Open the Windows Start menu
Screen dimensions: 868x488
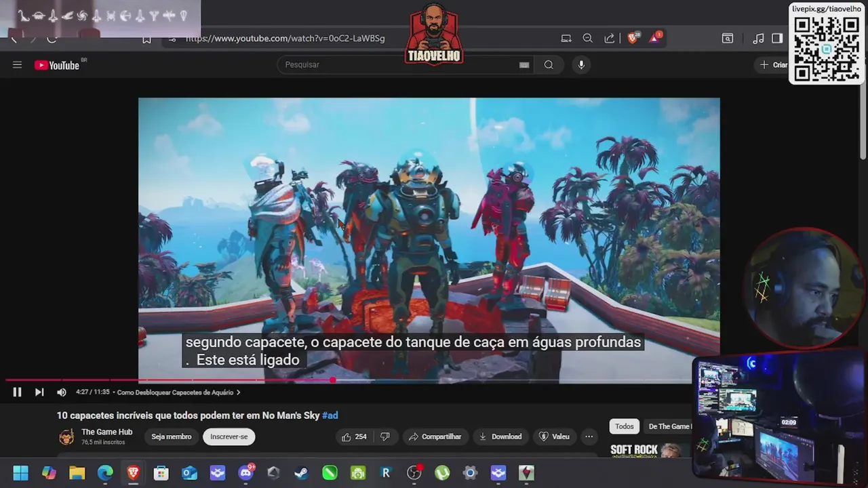(x=20, y=473)
